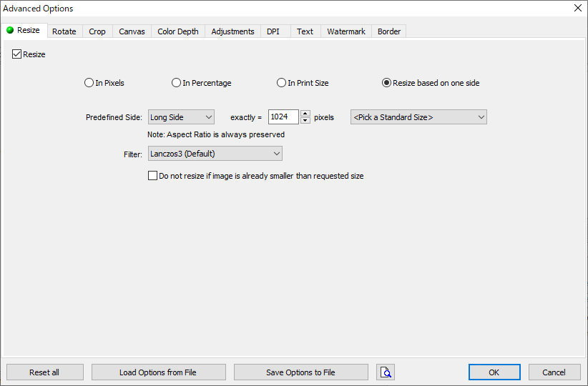This screenshot has height=386, width=588.
Task: Click Load Options from File
Action: pos(158,372)
